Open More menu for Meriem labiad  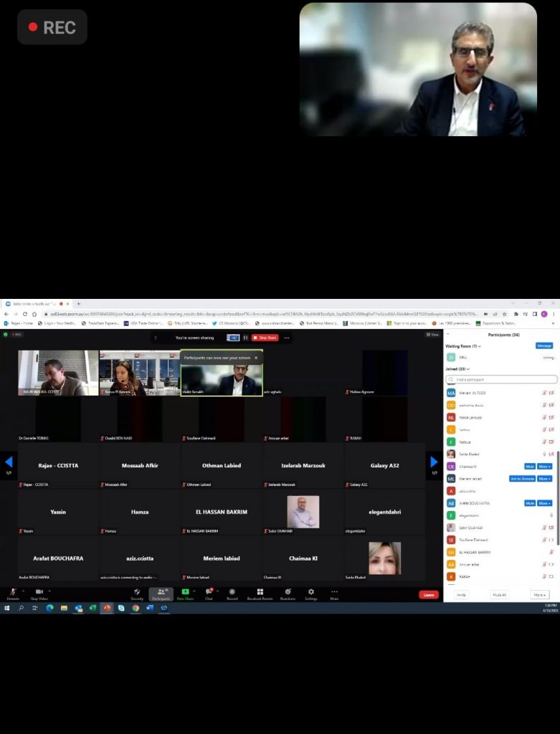point(544,478)
